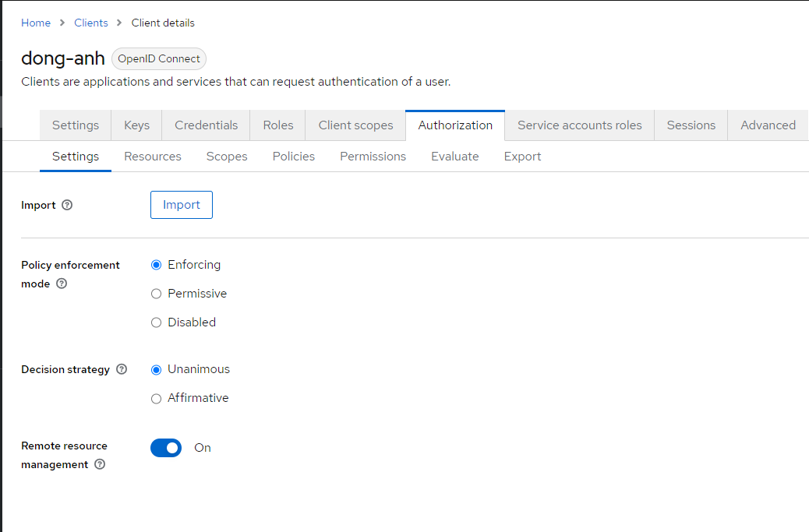Open the Evaluate sub-tab
Screen dimensions: 809x532
(454, 157)
